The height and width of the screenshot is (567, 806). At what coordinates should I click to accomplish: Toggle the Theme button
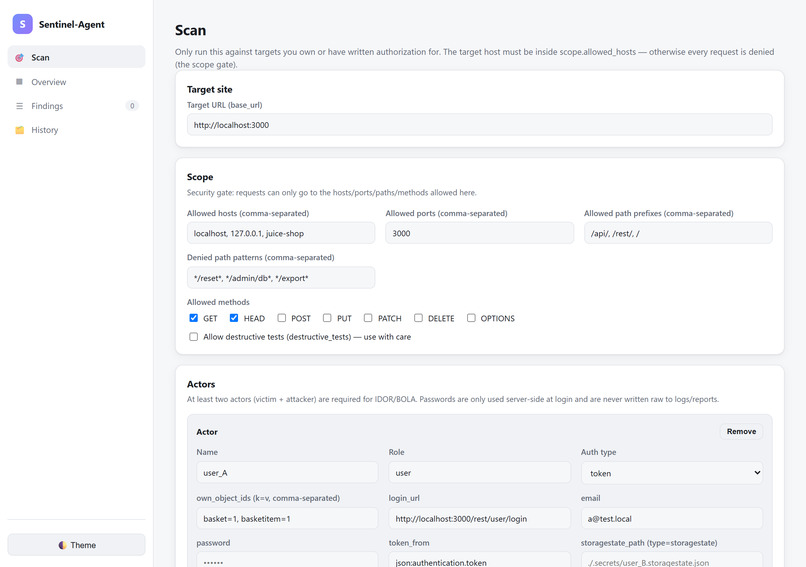pyautogui.click(x=77, y=545)
